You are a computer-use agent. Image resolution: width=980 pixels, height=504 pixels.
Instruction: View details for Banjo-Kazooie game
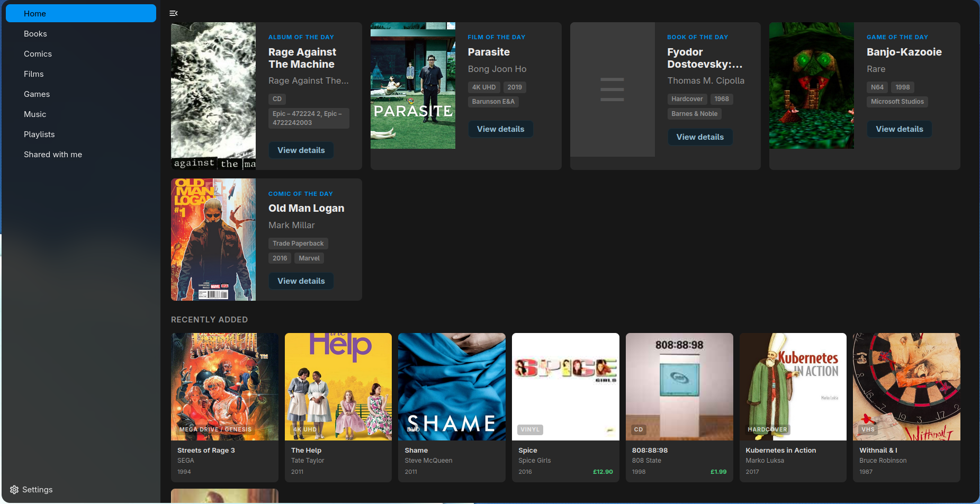[900, 129]
